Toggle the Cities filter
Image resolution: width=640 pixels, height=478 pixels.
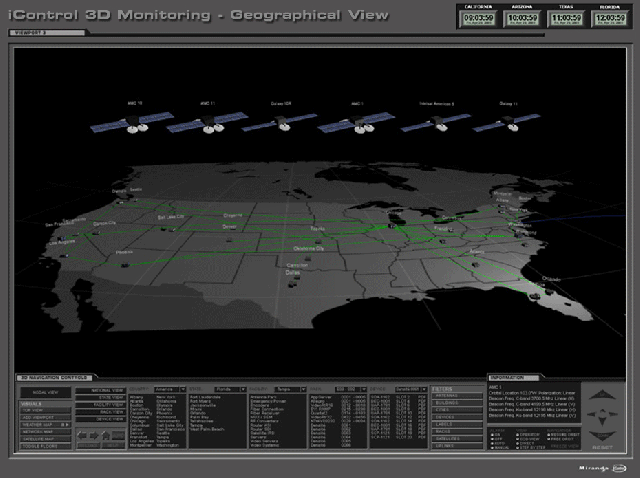point(457,410)
